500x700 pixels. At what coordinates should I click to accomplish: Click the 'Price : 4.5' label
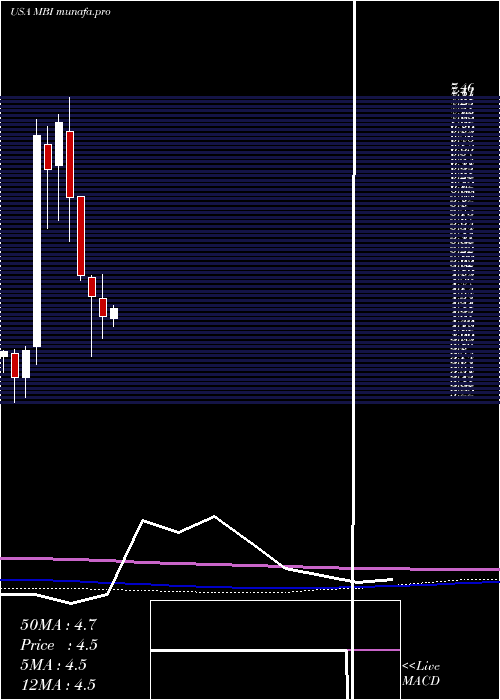coord(58,645)
